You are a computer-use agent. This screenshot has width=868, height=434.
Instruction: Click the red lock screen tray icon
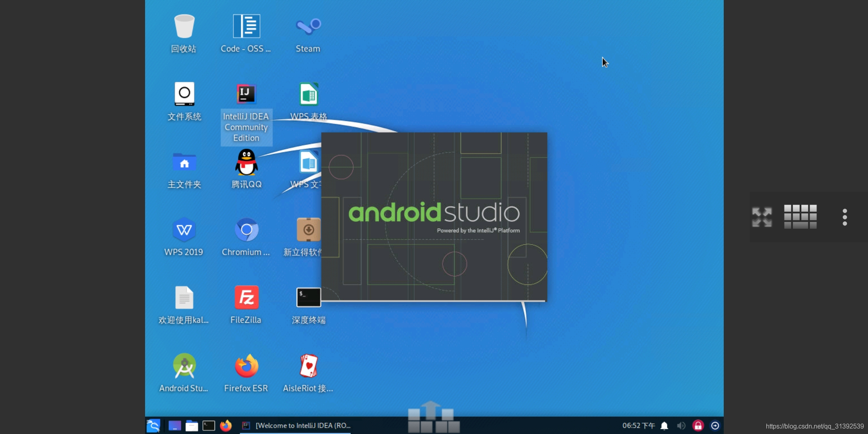(x=698, y=426)
